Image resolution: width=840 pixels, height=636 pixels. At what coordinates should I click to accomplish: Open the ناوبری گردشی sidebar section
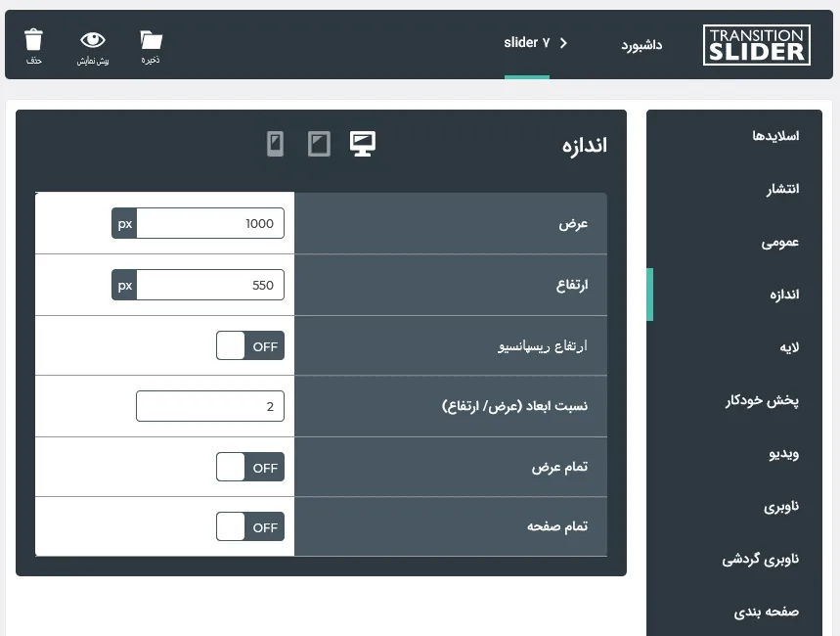coord(760,560)
